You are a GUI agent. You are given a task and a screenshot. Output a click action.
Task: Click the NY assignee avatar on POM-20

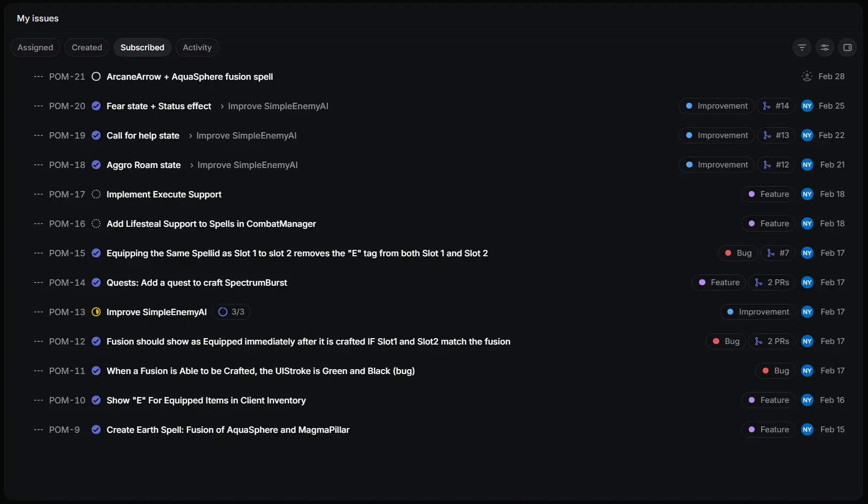tap(807, 106)
